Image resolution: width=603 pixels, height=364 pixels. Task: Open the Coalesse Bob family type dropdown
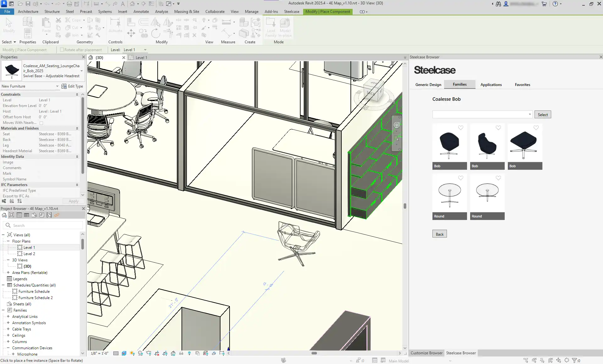[530, 115]
